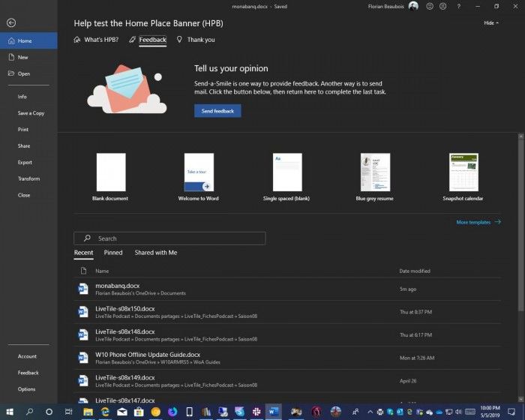Open the Windows Start menu
This screenshot has height=420, width=525.
(x=10, y=412)
